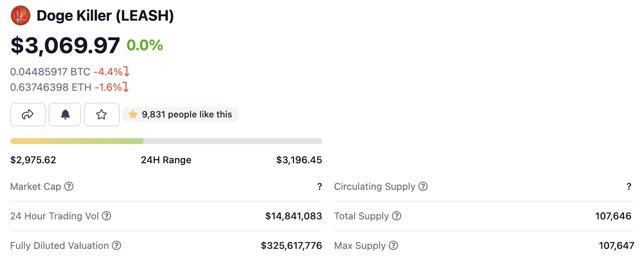Click the green 0.0% change indicator
Screen dimensions: 644x260
tap(145, 45)
